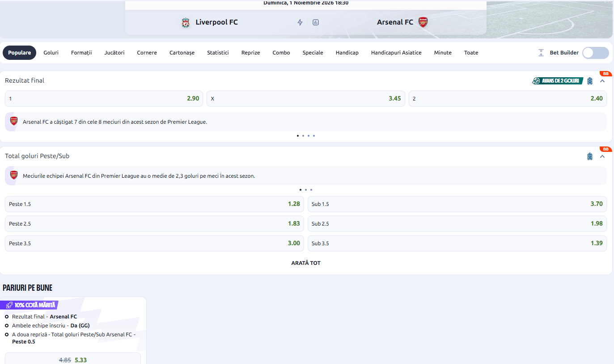Click Arsenal crest in goals average statistic
Viewport: 614px width, 364px height.
pyautogui.click(x=14, y=176)
